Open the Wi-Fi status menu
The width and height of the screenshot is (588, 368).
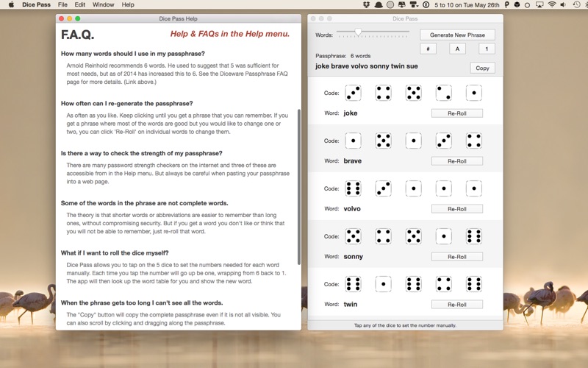click(x=552, y=5)
